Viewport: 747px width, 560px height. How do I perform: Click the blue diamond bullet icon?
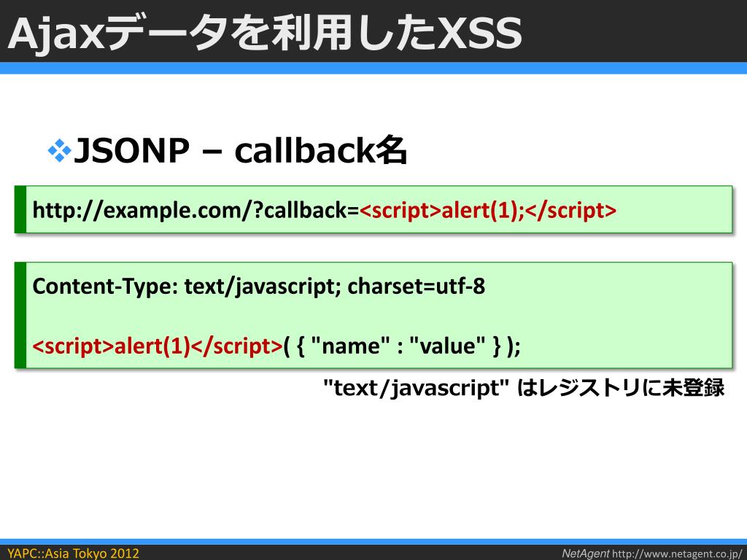point(60,150)
